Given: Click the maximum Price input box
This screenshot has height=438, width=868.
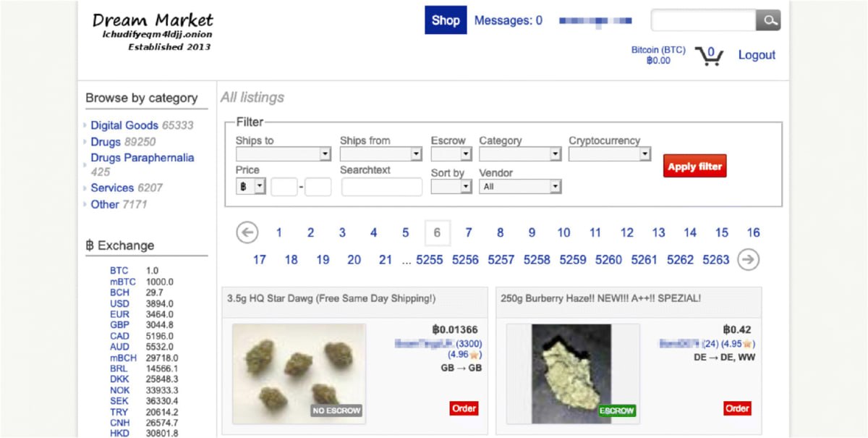Looking at the screenshot, I should (x=318, y=187).
